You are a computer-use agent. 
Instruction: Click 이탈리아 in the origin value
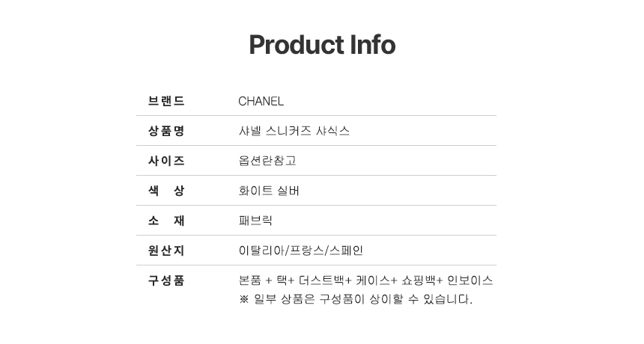tap(256, 251)
